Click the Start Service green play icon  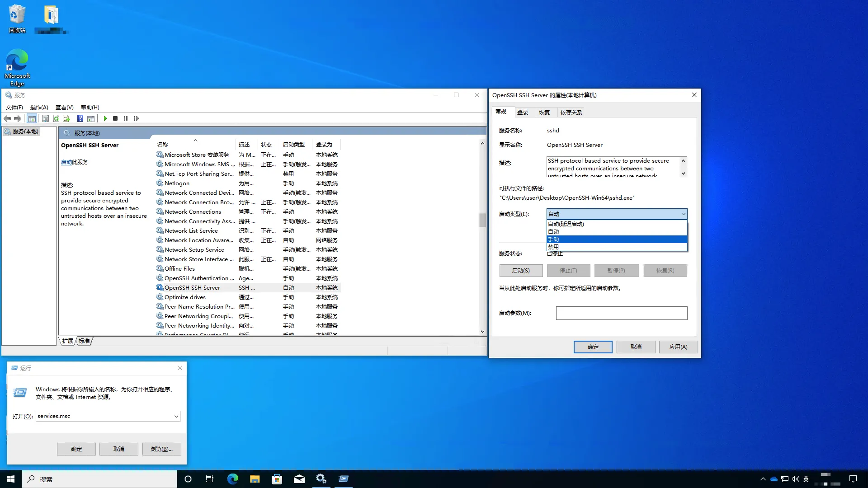click(x=105, y=118)
